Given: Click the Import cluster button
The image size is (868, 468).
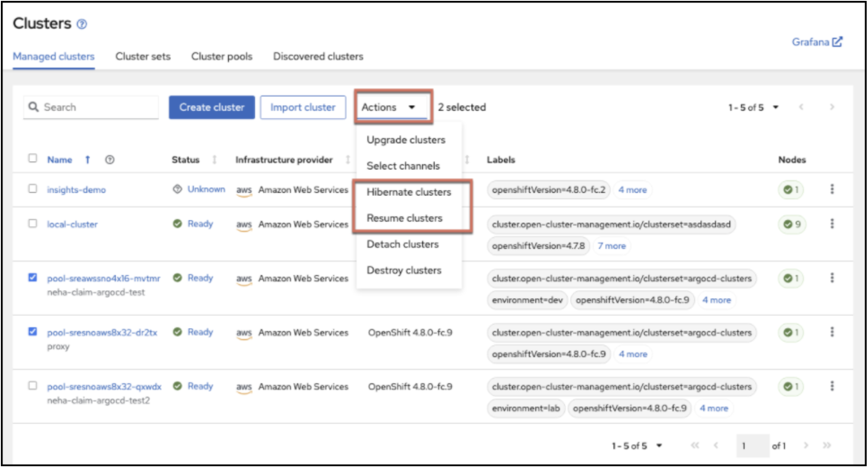Looking at the screenshot, I should pos(303,107).
